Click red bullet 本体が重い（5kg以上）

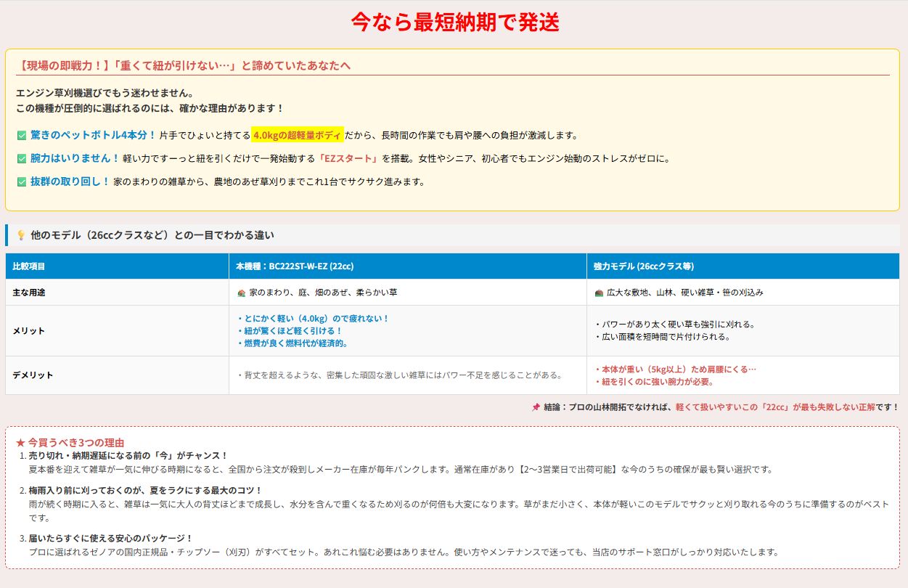pyautogui.click(x=675, y=369)
